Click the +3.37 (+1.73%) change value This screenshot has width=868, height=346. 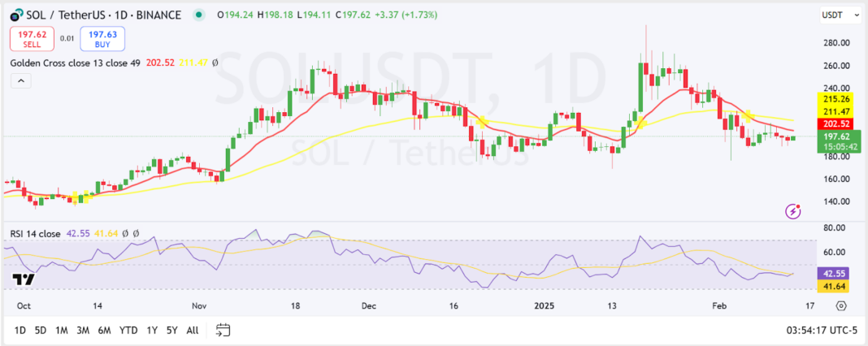(407, 15)
